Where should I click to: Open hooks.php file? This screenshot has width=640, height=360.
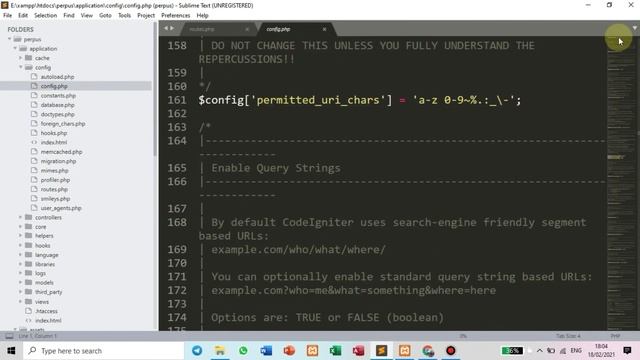53,133
